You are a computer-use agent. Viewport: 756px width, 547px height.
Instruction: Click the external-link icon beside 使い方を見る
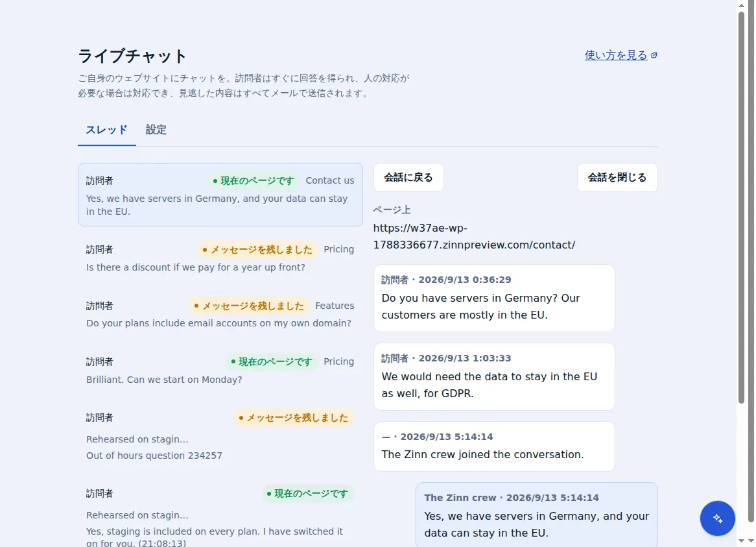click(x=654, y=55)
